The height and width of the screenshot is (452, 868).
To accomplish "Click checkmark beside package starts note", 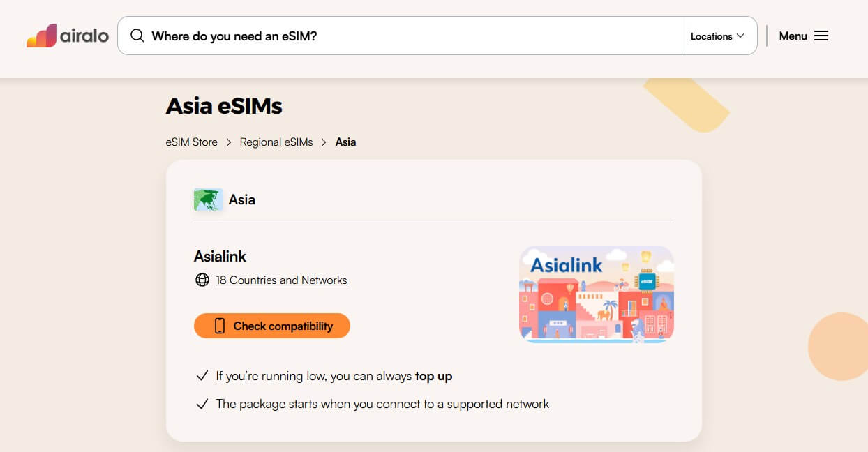I will pyautogui.click(x=202, y=404).
